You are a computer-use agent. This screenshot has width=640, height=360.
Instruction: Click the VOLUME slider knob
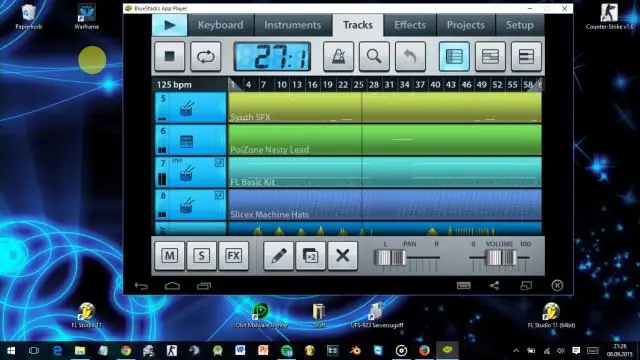click(501, 258)
